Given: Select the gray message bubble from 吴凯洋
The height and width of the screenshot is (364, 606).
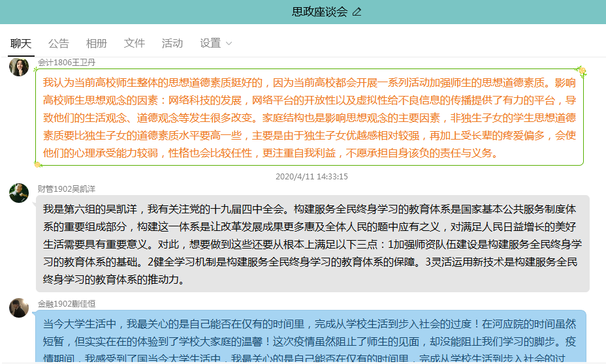Looking at the screenshot, I should click(312, 244).
